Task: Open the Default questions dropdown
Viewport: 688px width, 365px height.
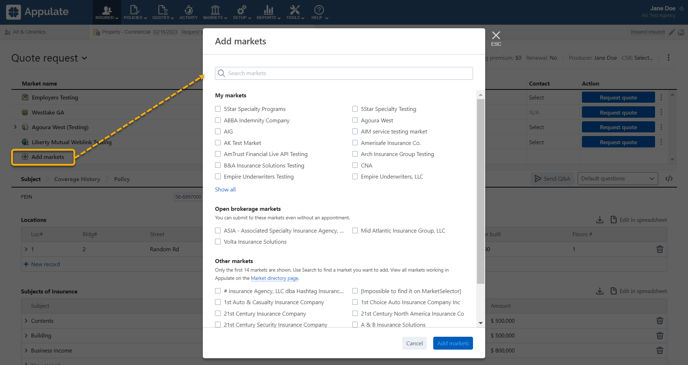Action: pos(617,179)
